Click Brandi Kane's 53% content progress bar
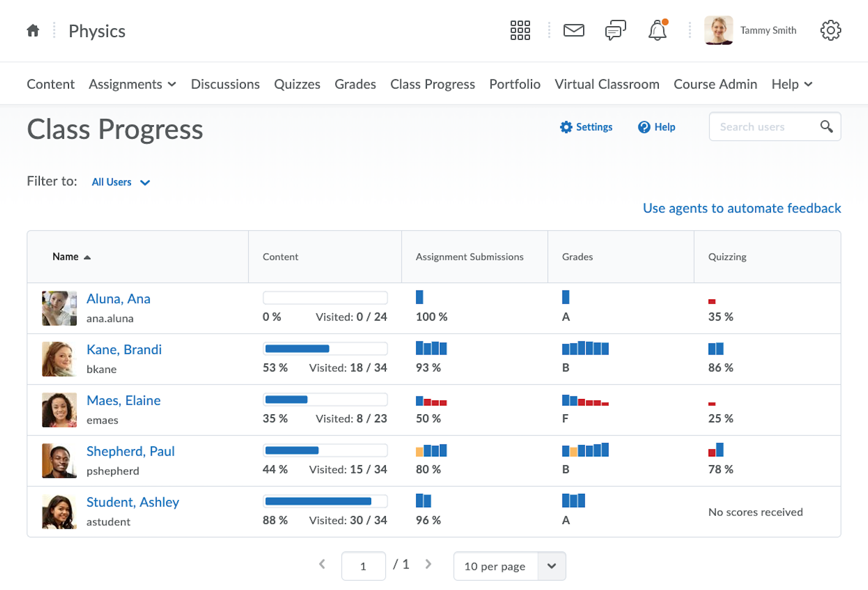This screenshot has width=868, height=590. coord(325,348)
